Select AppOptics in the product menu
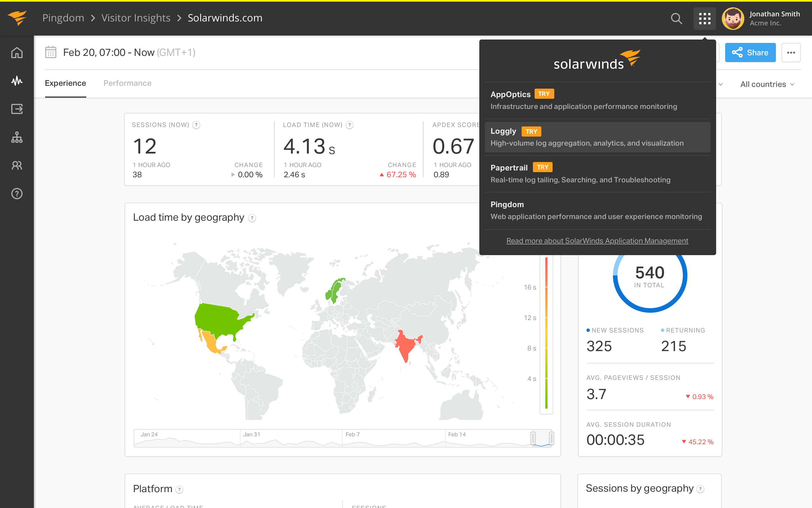 [598, 100]
